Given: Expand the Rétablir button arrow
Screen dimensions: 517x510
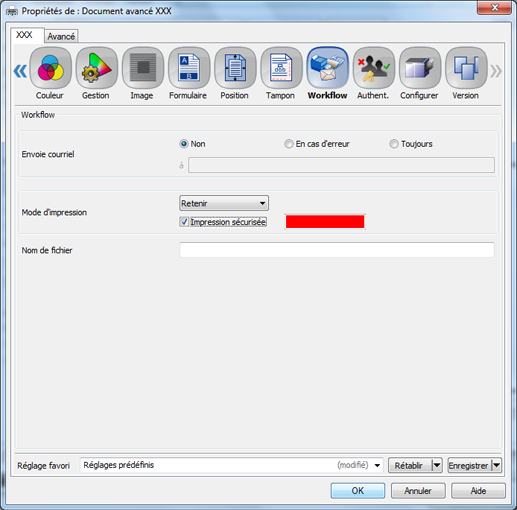Looking at the screenshot, I should (437, 465).
